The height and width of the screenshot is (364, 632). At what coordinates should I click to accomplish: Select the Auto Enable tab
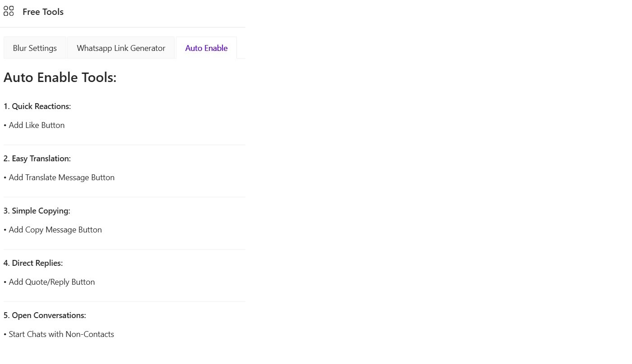(206, 48)
